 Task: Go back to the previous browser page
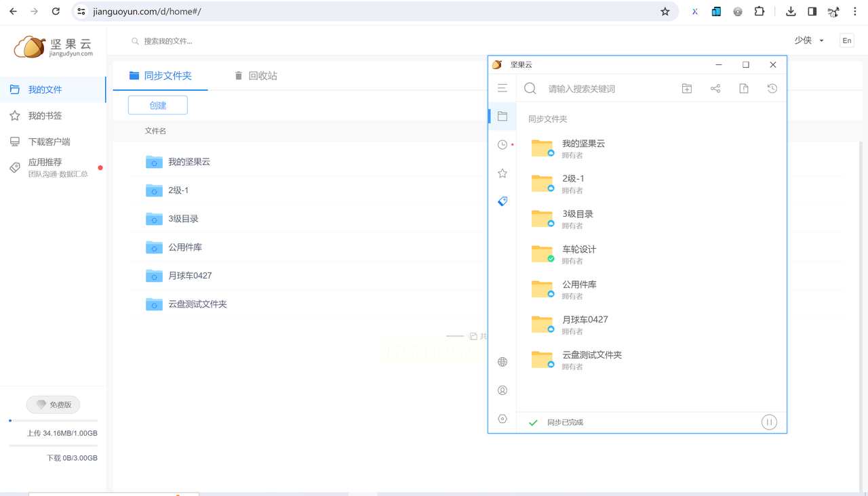[x=13, y=12]
